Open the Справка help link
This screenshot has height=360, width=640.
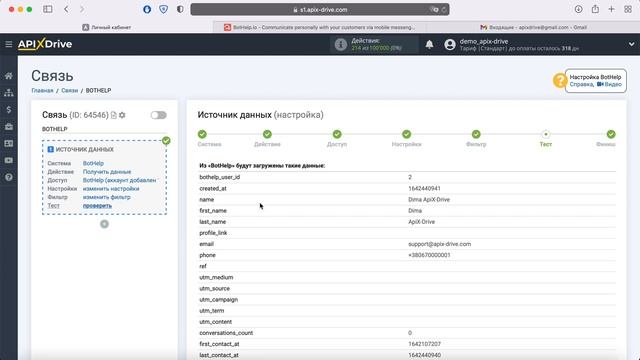[x=581, y=84]
